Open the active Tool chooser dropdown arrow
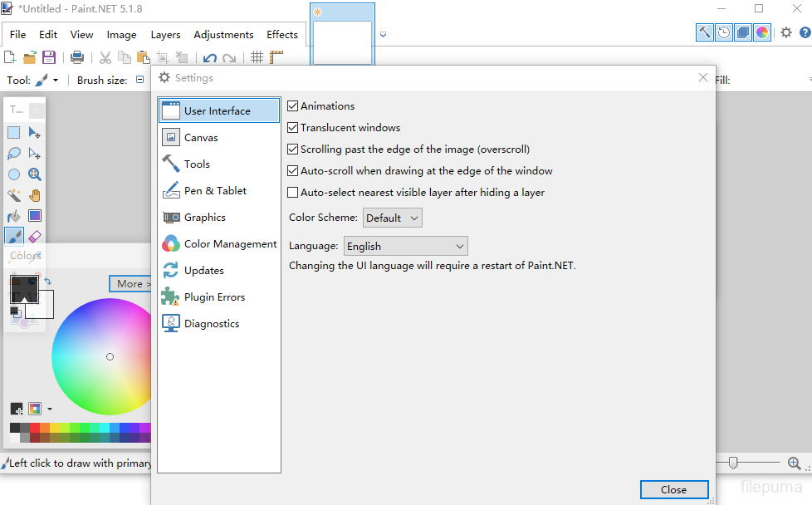This screenshot has height=505, width=812. [56, 81]
